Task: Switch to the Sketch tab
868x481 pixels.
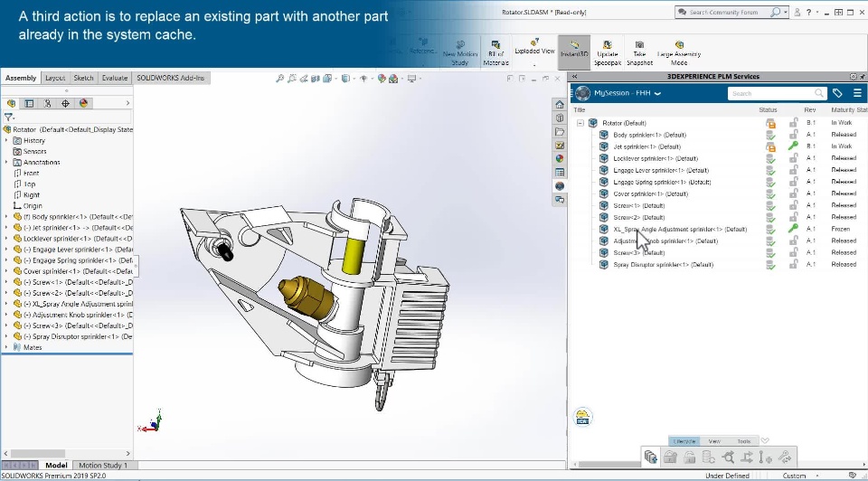Action: (x=83, y=78)
